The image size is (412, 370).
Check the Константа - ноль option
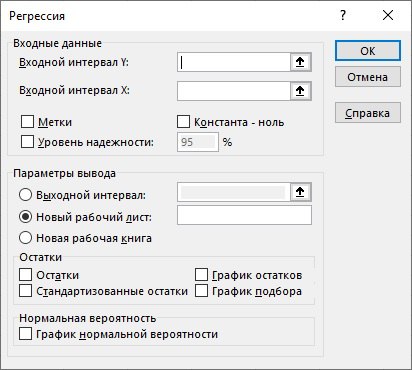pyautogui.click(x=183, y=122)
